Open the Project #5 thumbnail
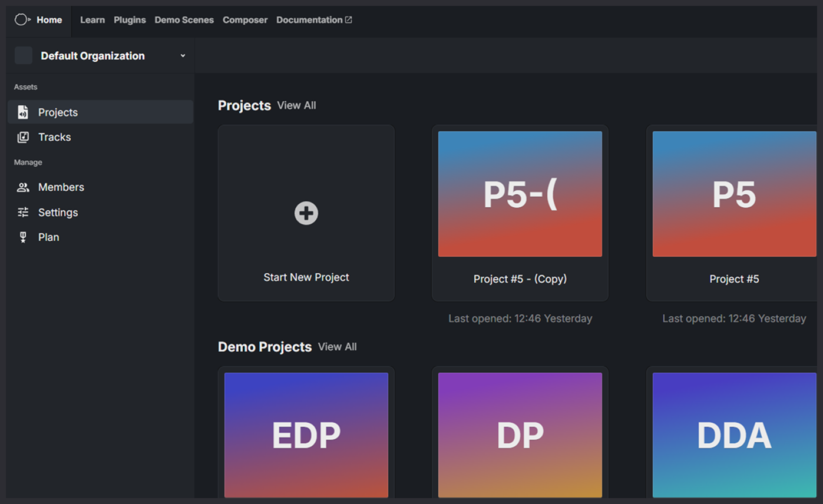 coord(733,193)
